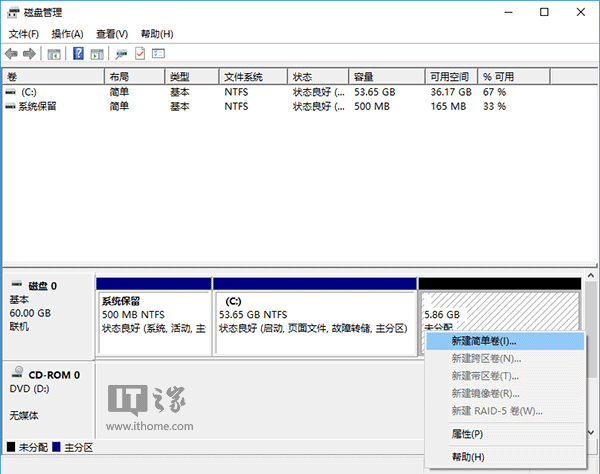Click the 36.17 GB free space cell
600x474 pixels.
click(451, 92)
